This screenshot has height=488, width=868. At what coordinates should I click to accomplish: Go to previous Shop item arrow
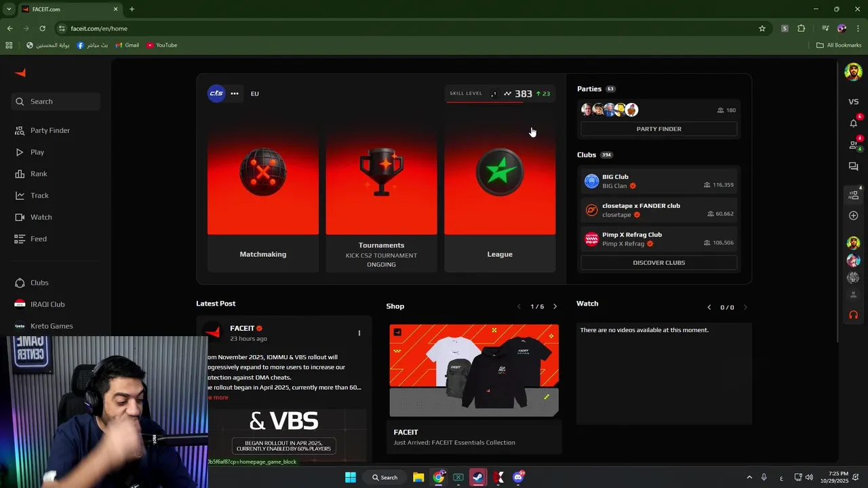point(519,307)
